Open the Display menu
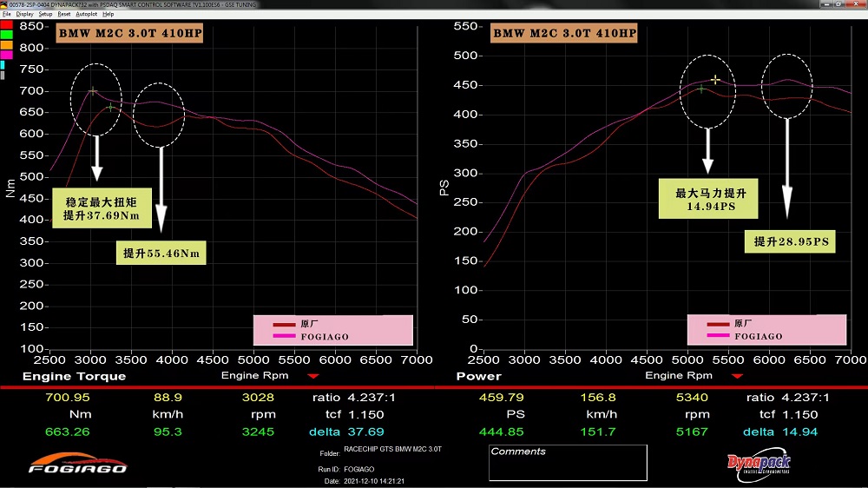868x488 pixels. coord(24,14)
